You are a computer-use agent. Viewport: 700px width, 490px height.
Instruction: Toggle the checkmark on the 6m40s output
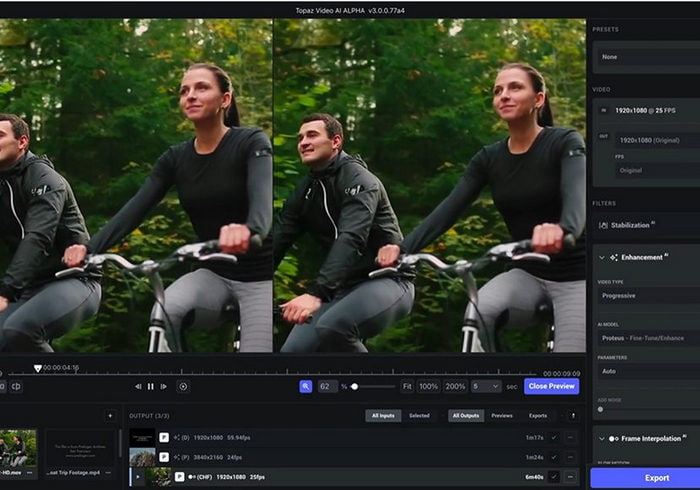pos(554,477)
